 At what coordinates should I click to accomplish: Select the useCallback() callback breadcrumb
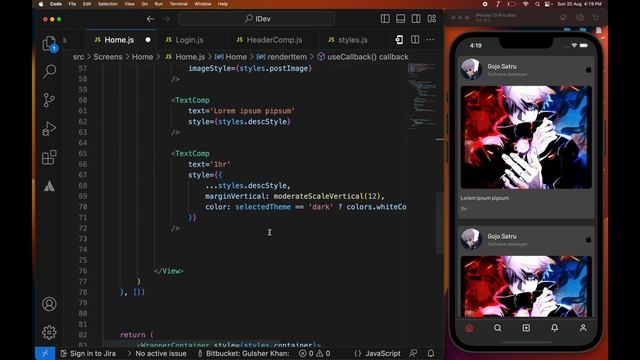363,57
